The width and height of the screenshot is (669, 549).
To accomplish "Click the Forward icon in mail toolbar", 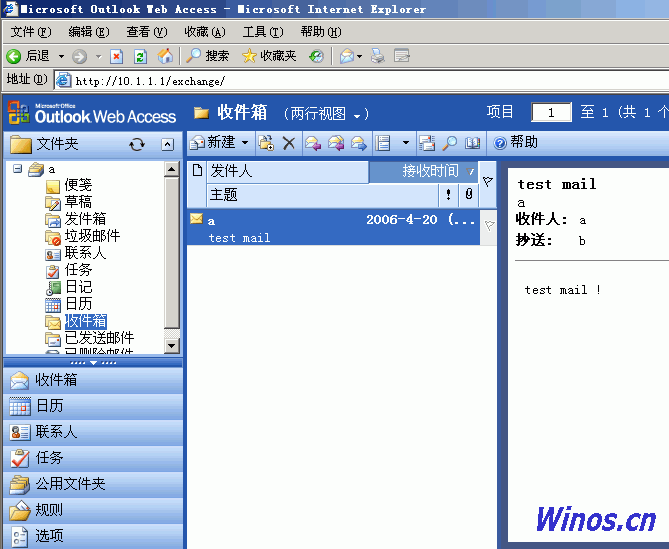I will coord(358,143).
